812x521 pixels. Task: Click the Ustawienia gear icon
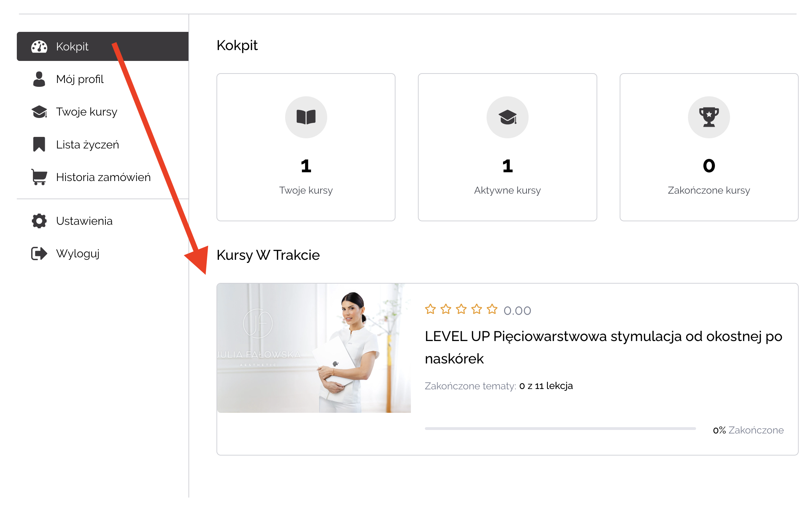pyautogui.click(x=39, y=221)
